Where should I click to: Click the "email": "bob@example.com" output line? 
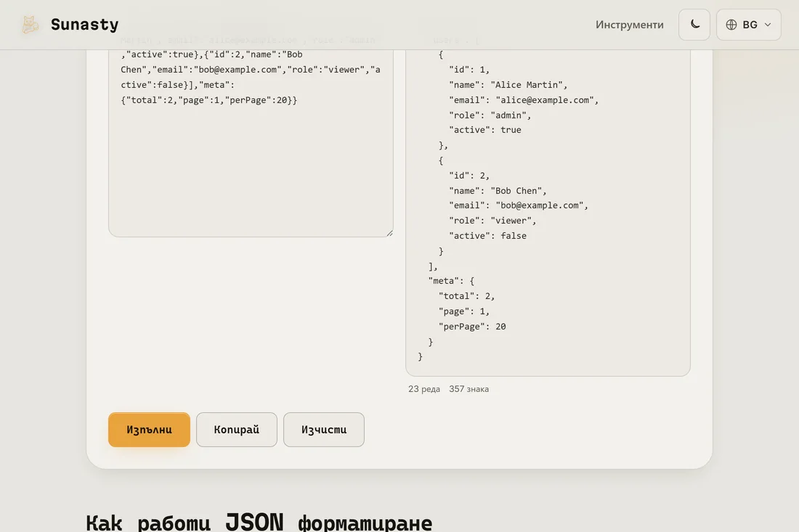[x=519, y=205]
